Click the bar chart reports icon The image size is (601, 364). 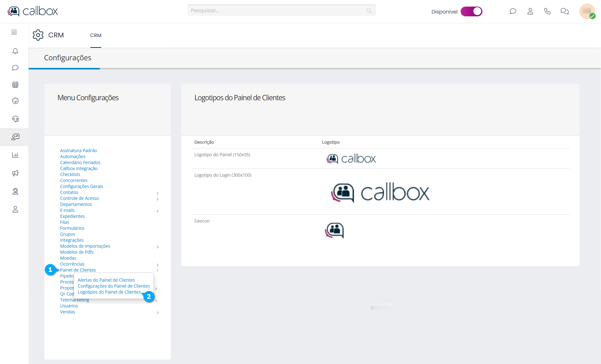(15, 155)
